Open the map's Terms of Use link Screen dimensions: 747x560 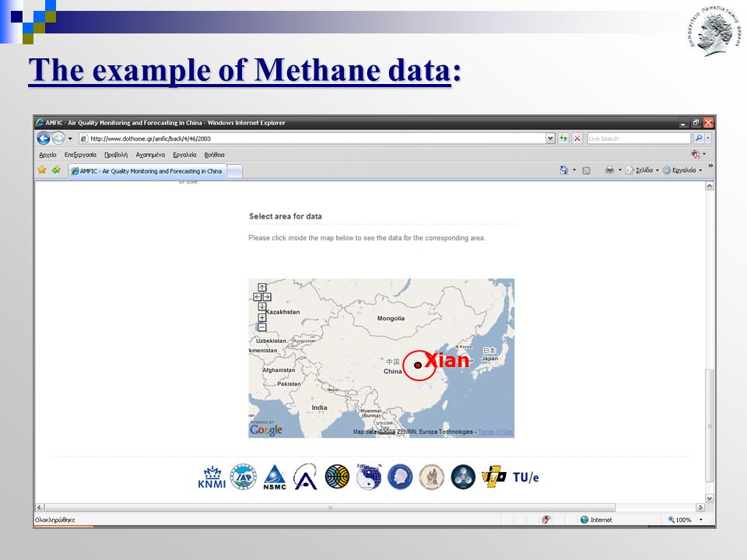tap(496, 432)
